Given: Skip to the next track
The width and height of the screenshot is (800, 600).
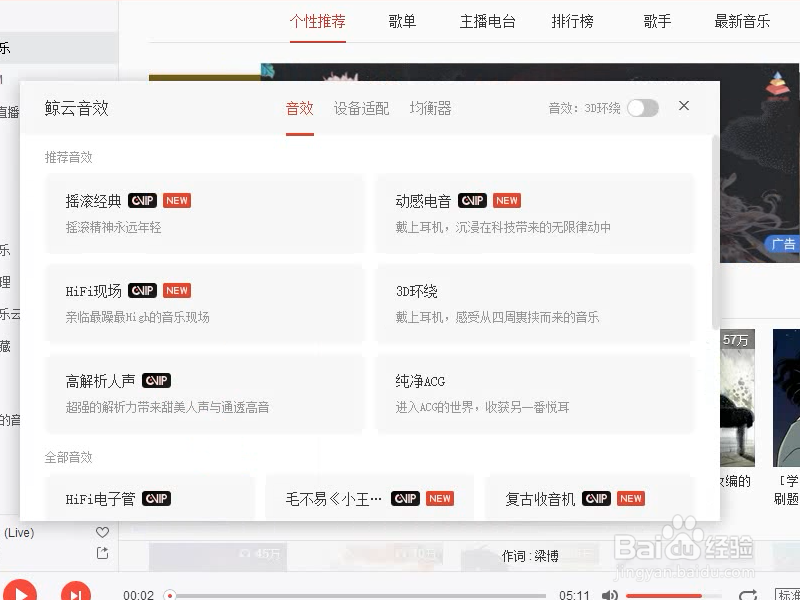Looking at the screenshot, I should (76, 593).
